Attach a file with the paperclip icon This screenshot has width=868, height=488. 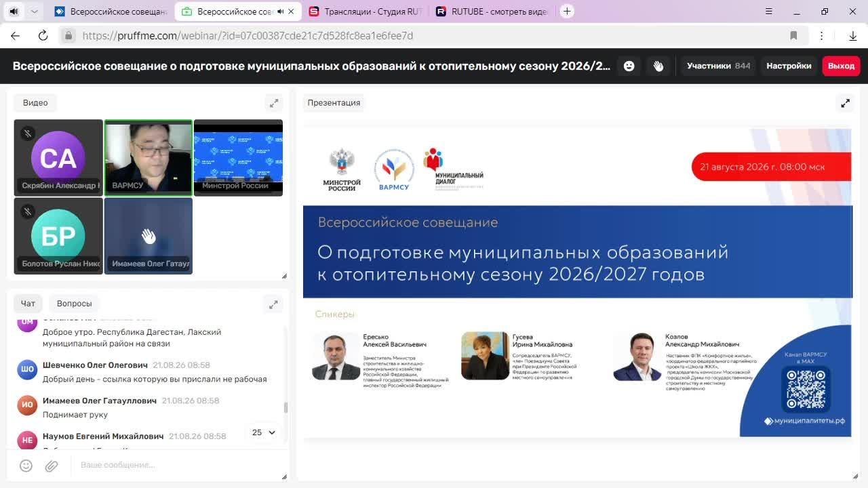click(x=52, y=466)
